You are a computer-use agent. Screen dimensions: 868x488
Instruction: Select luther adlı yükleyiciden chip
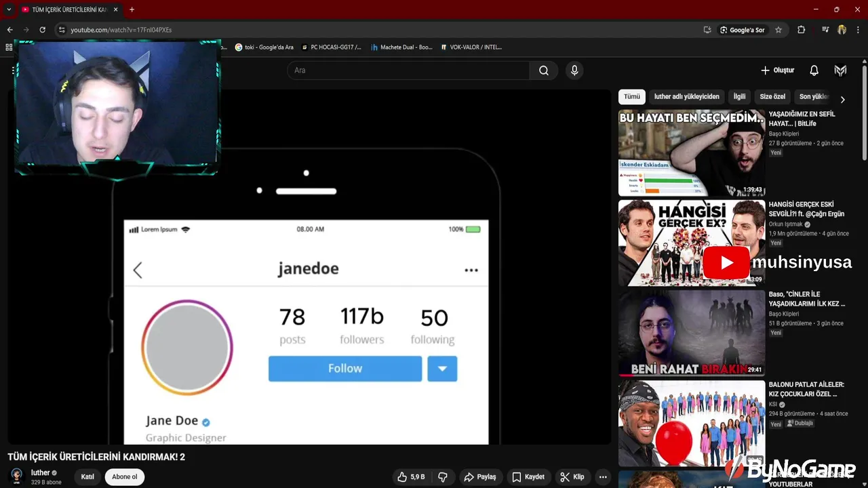pyautogui.click(x=686, y=97)
